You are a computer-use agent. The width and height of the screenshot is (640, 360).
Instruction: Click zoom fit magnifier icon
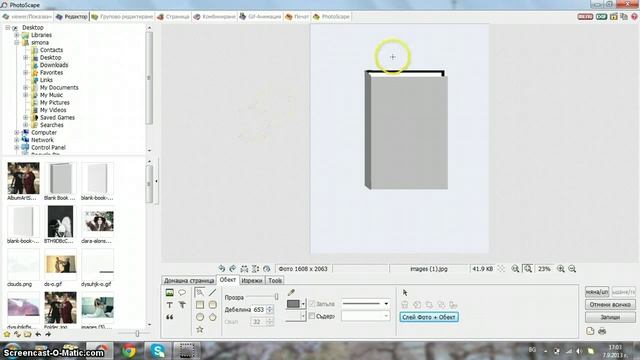(x=528, y=269)
